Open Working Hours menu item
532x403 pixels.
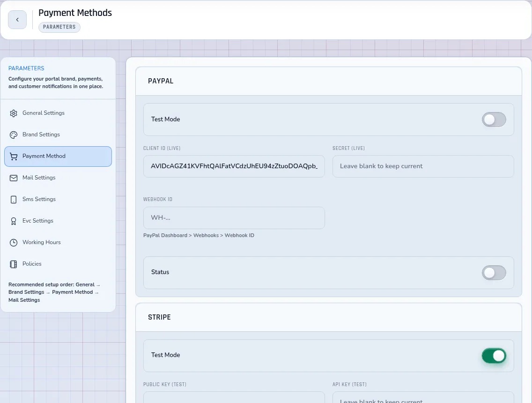coord(58,242)
